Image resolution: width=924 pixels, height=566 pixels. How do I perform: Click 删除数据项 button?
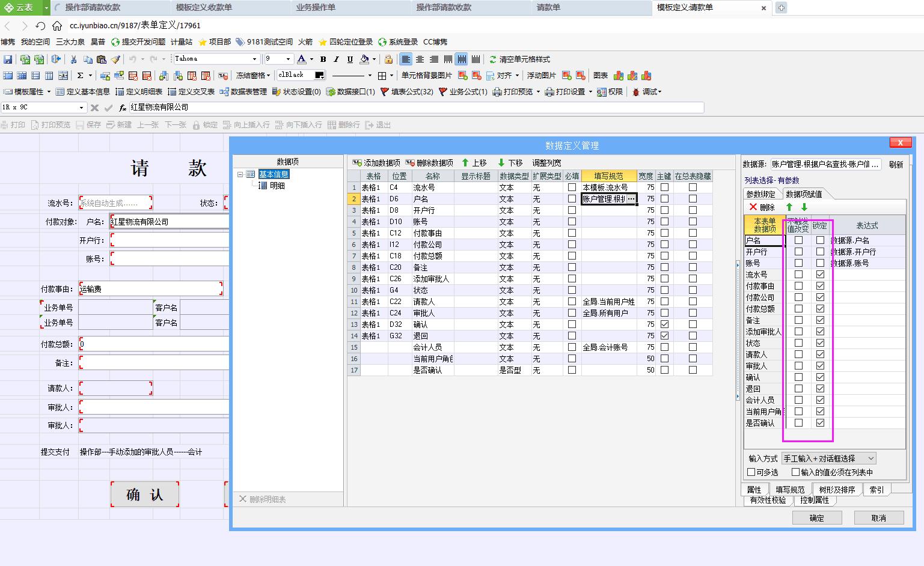(429, 163)
